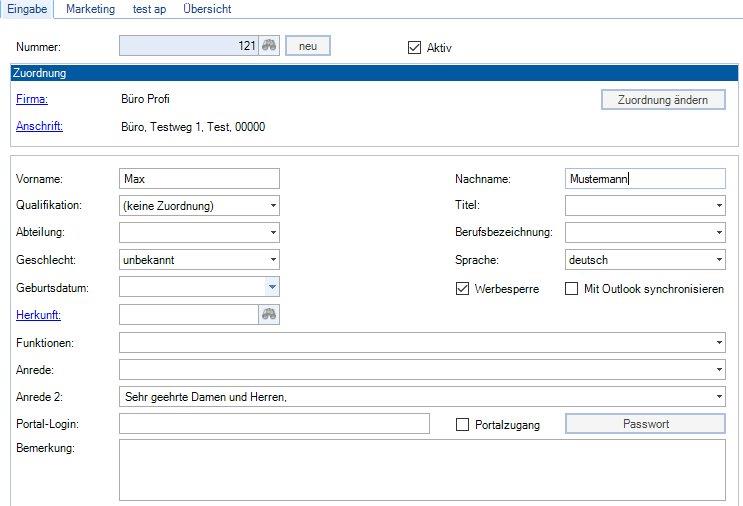Expand the Geschlecht dropdown list
Image resolution: width=743 pixels, height=506 pixels.
[273, 260]
